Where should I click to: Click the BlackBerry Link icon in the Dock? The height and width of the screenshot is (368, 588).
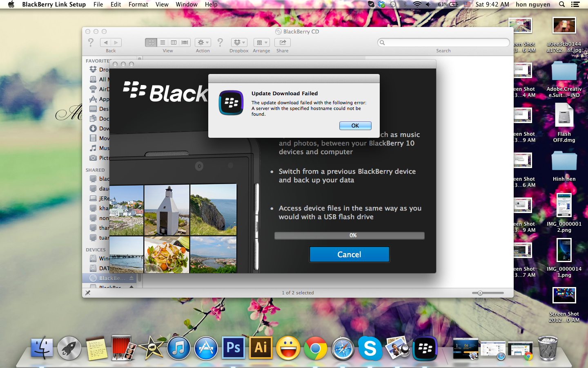425,348
